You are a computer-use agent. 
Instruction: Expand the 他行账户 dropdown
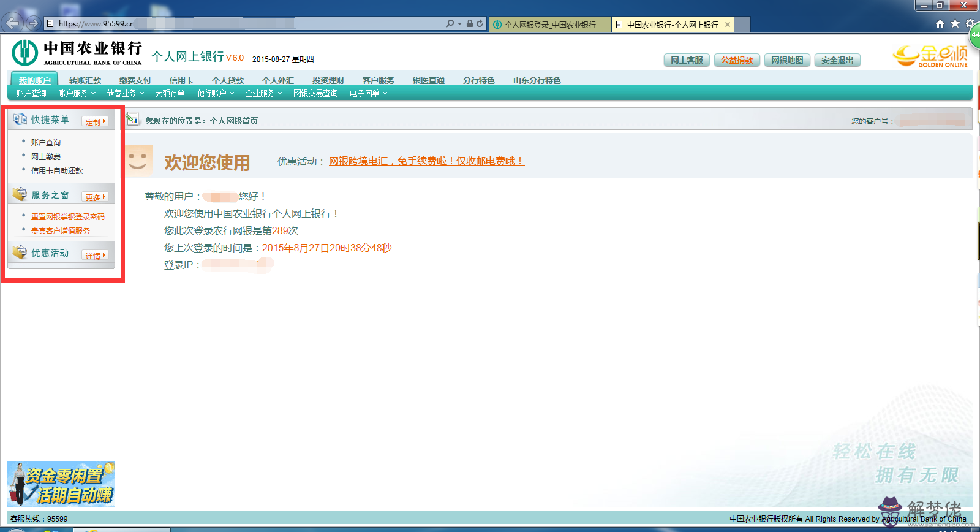pyautogui.click(x=215, y=93)
